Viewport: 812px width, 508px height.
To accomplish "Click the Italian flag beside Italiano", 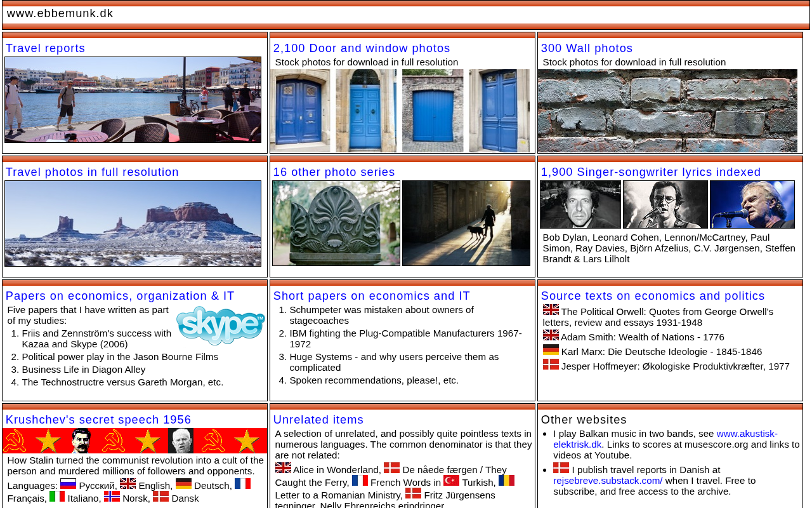I will [57, 497].
